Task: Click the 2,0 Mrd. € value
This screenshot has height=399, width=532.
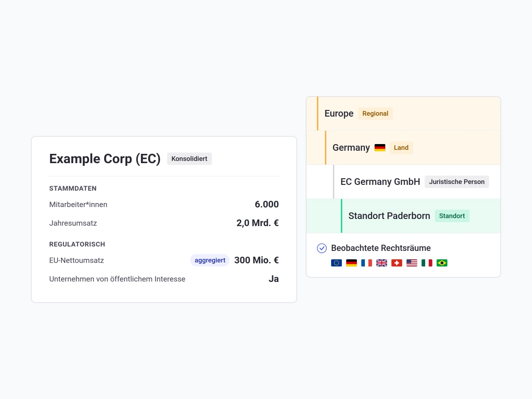Action: [x=258, y=223]
